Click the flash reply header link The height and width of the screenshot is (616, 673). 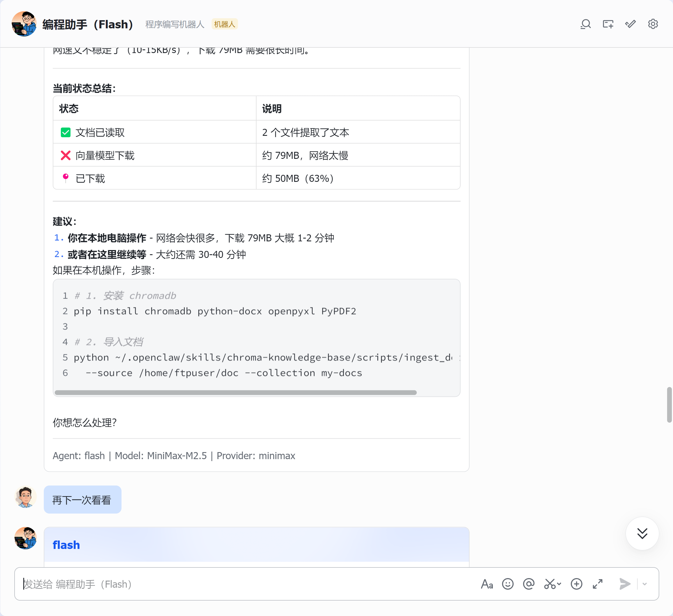66,545
